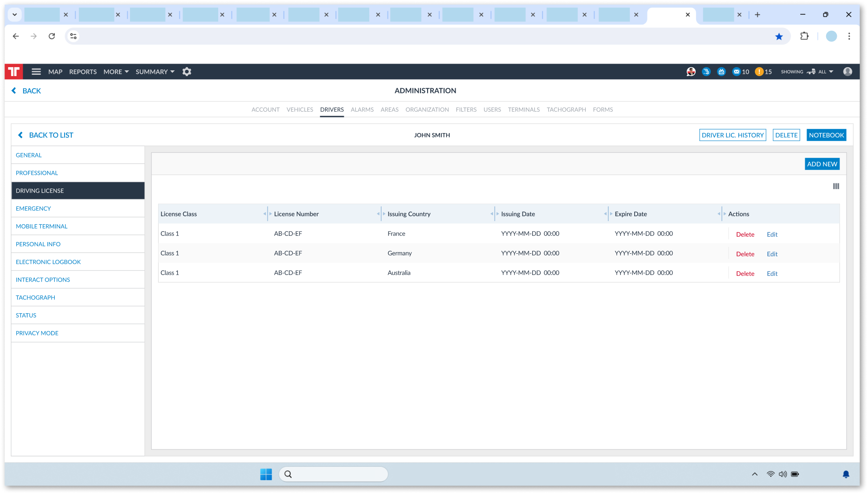Image resolution: width=868 pixels, height=494 pixels.
Task: Click the orange alerts warning icon
Action: (x=759, y=72)
